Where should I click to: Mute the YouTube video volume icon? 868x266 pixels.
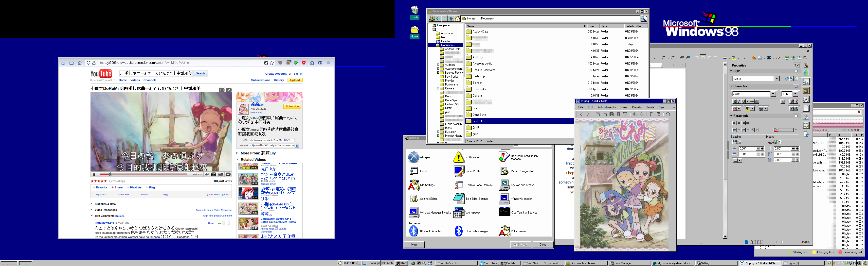coord(207,174)
